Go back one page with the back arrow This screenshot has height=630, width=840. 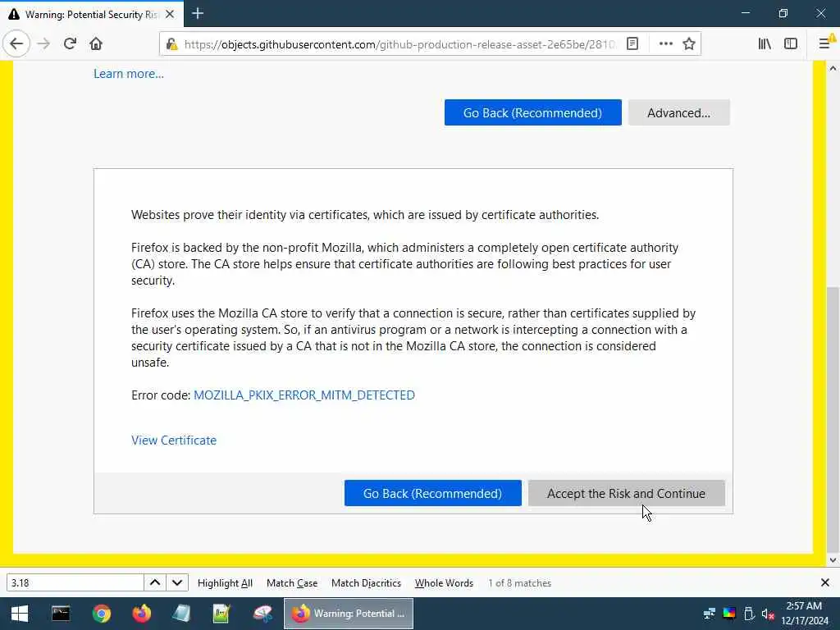point(16,43)
